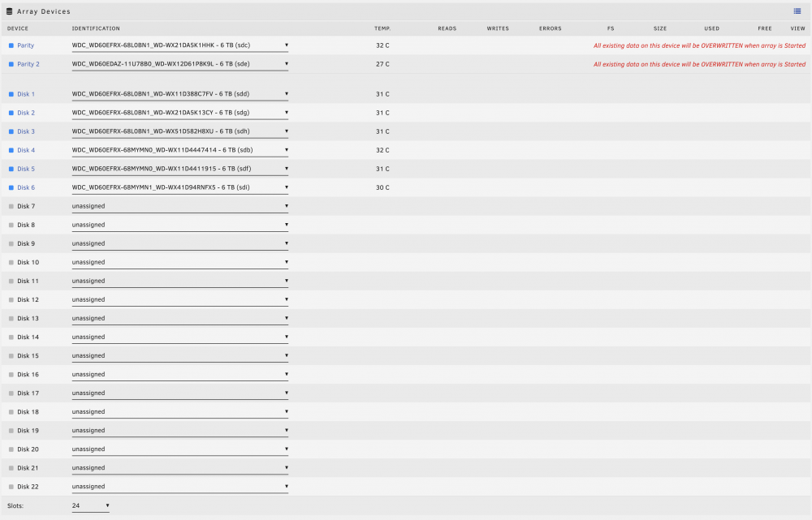Open the Disk 6 device link
Screen dimensions: 812x520
point(26,187)
